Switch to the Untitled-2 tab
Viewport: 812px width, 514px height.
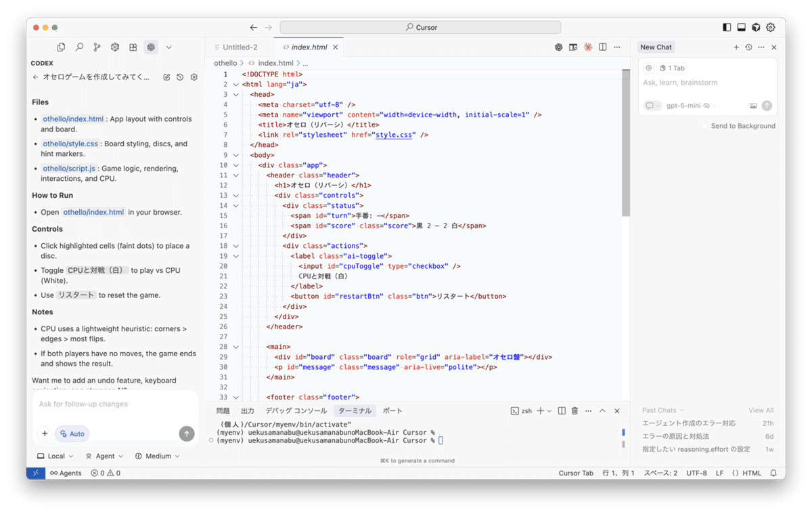[242, 47]
